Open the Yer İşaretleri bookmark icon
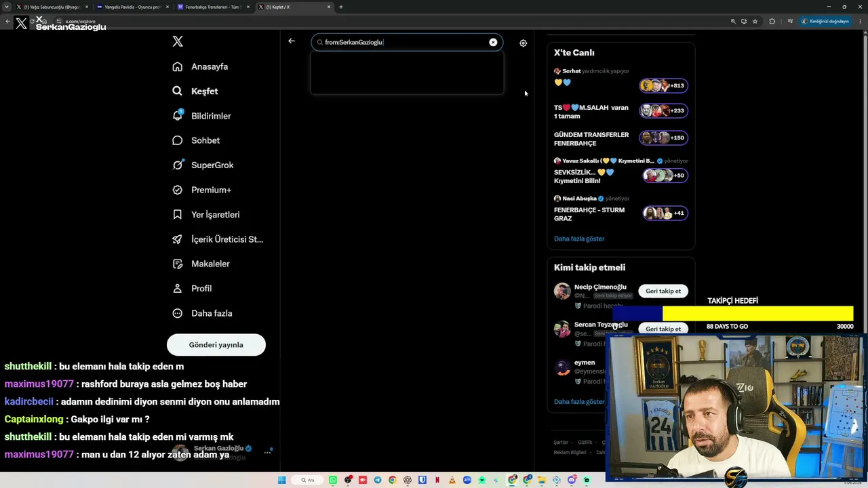868x488 pixels. click(178, 214)
